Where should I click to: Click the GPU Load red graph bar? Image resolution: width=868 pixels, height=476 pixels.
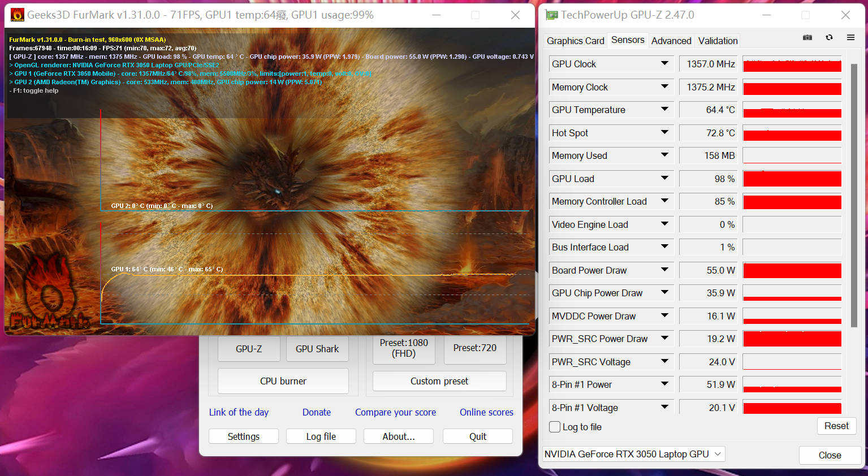click(792, 179)
